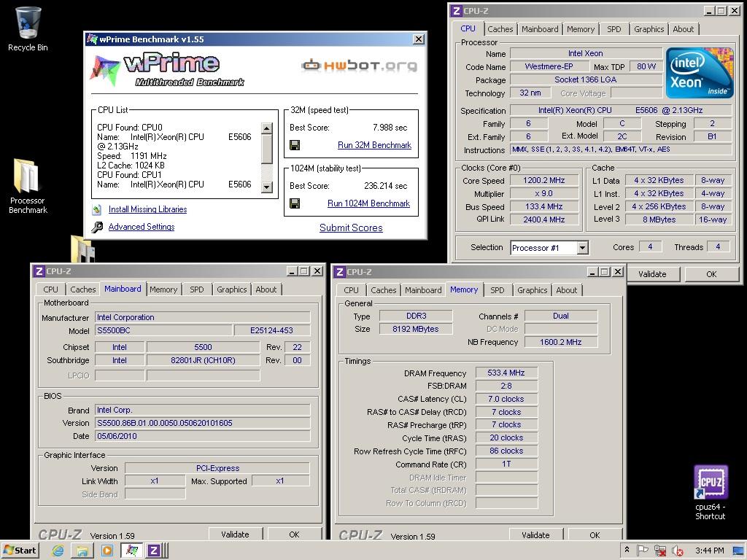
Task: Click OK in the Memory window
Action: 595,535
